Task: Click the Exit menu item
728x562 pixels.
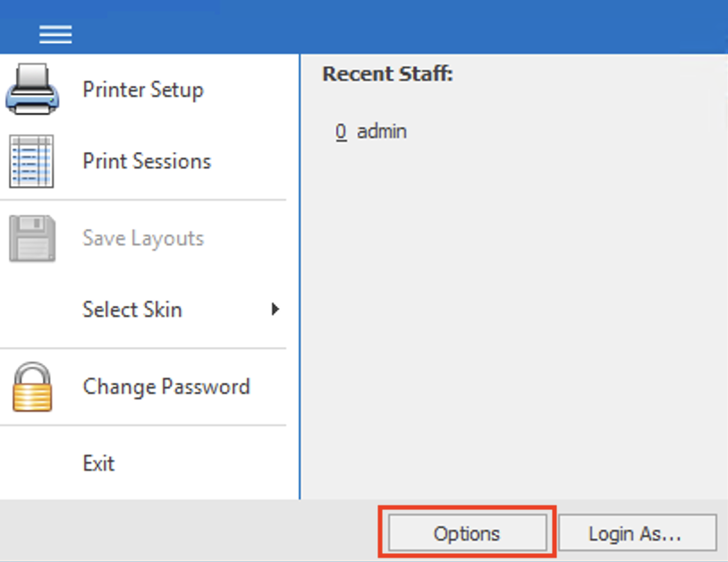Action: 98,463
